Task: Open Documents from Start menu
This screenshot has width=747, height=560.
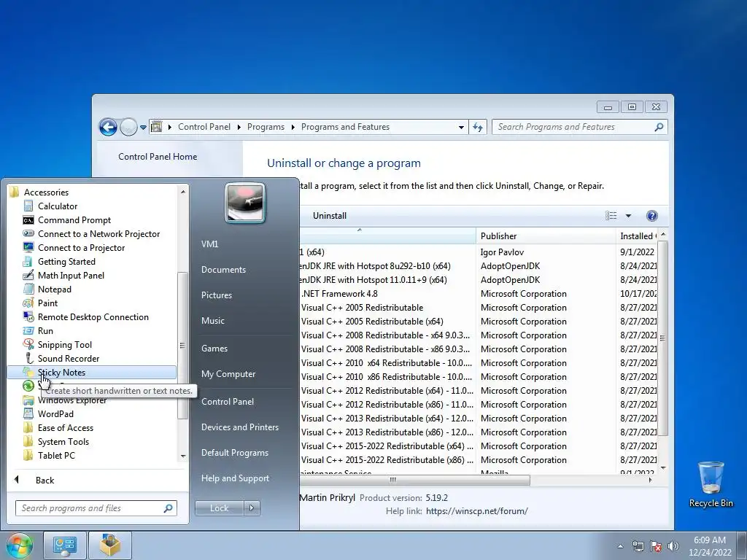Action: pos(223,270)
